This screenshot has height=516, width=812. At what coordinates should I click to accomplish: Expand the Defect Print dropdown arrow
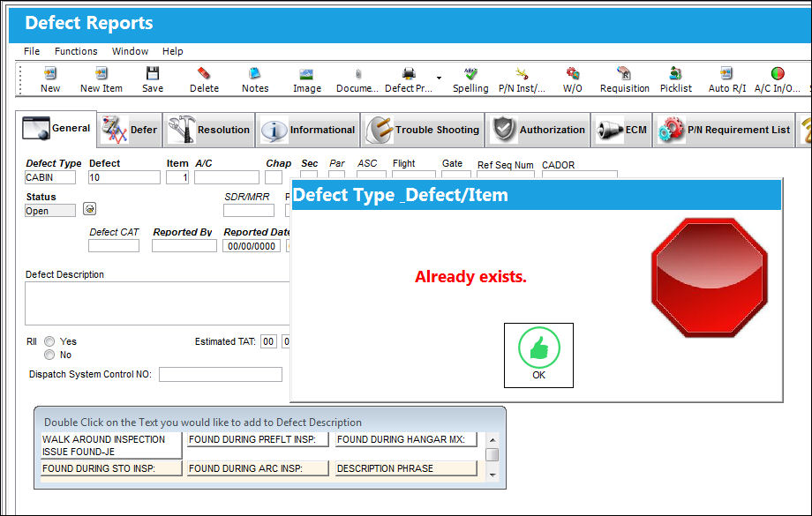439,79
